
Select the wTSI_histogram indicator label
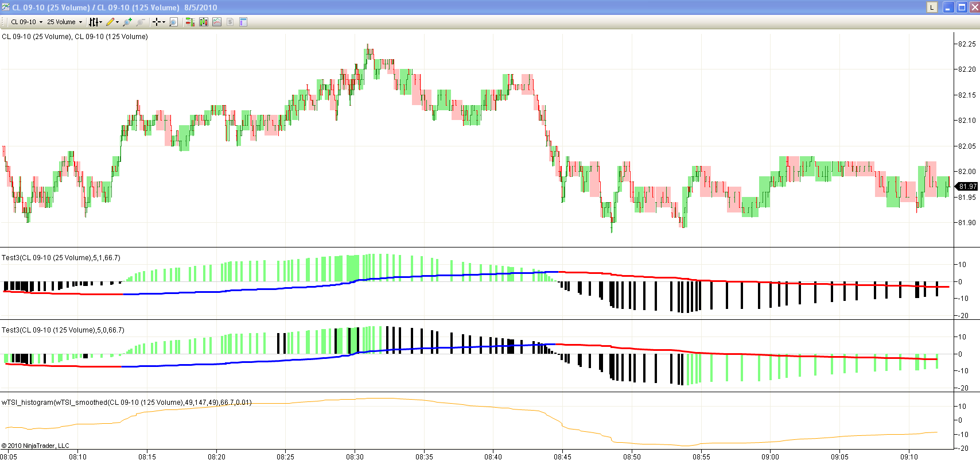[126, 403]
